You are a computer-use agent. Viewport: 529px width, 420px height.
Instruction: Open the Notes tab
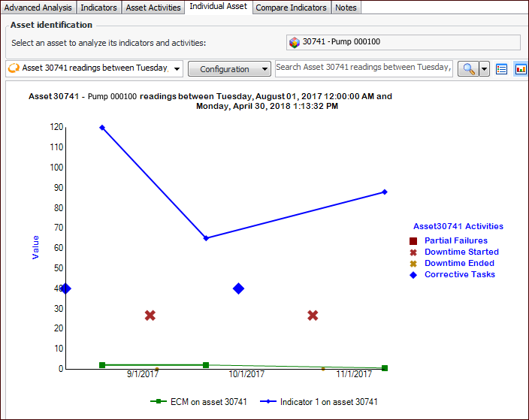coord(346,8)
